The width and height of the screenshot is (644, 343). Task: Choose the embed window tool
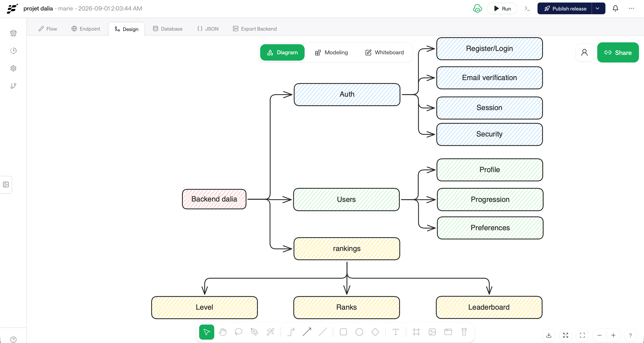click(448, 332)
